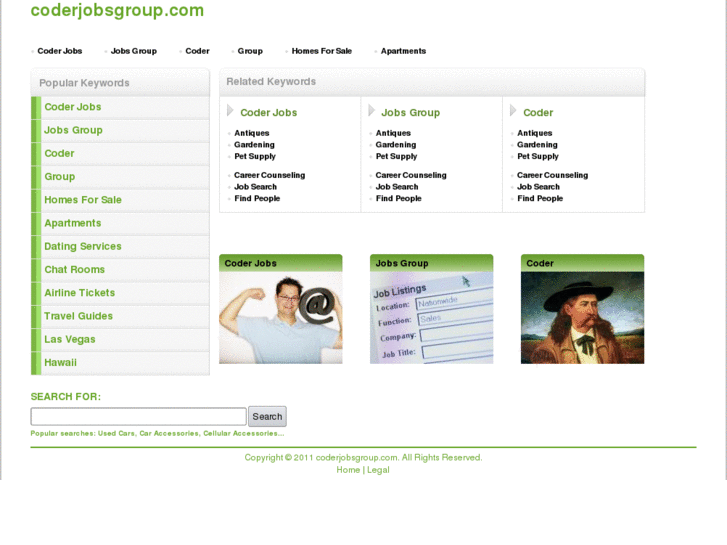The height and width of the screenshot is (545, 727).
Task: Click Career Counseling under Coder column
Action: coord(553,175)
